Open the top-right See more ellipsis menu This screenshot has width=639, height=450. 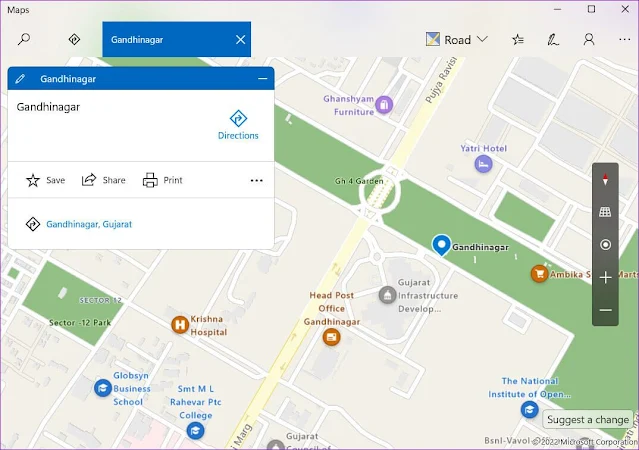pyautogui.click(x=624, y=40)
